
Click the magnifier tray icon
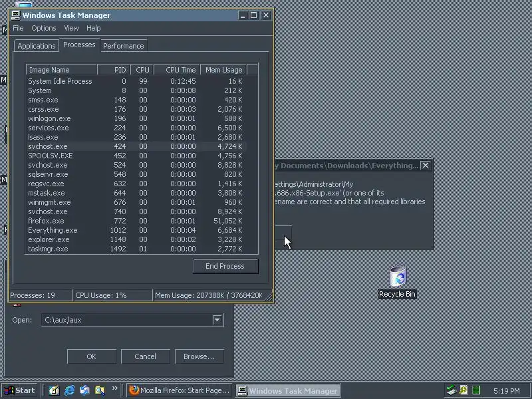point(464,390)
